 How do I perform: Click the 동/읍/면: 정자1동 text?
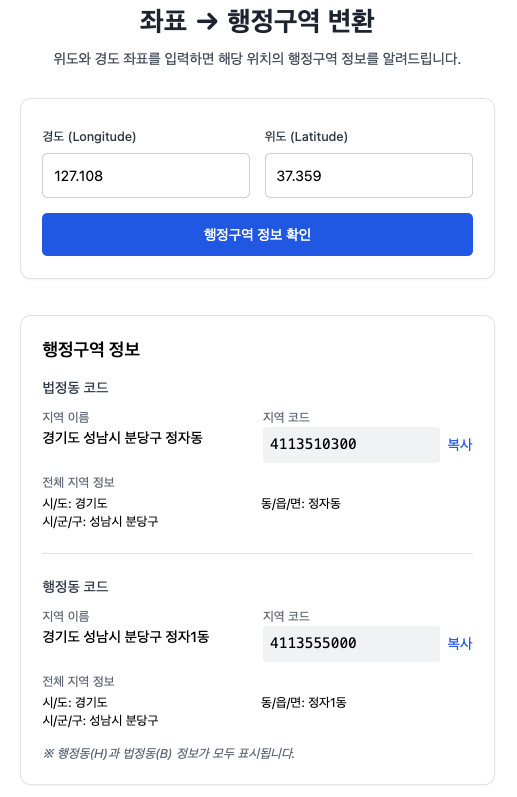click(x=303, y=703)
